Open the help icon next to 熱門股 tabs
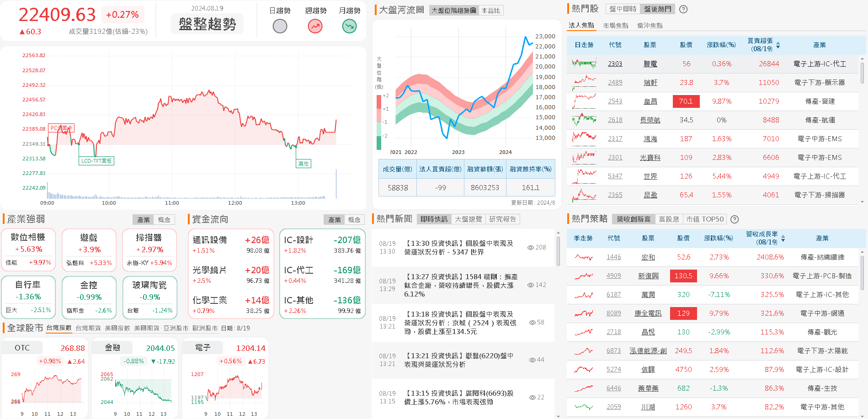The image size is (868, 419). tap(683, 9)
